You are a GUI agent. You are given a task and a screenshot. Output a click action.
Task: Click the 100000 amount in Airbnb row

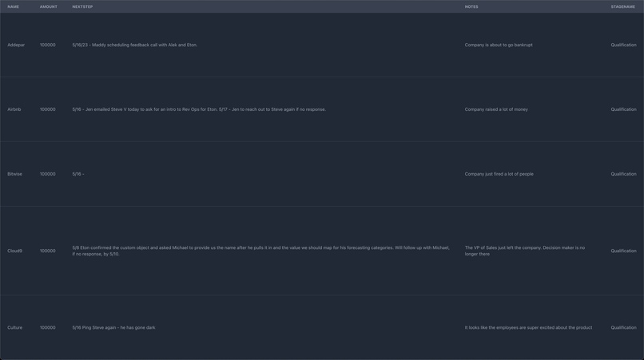click(x=48, y=109)
